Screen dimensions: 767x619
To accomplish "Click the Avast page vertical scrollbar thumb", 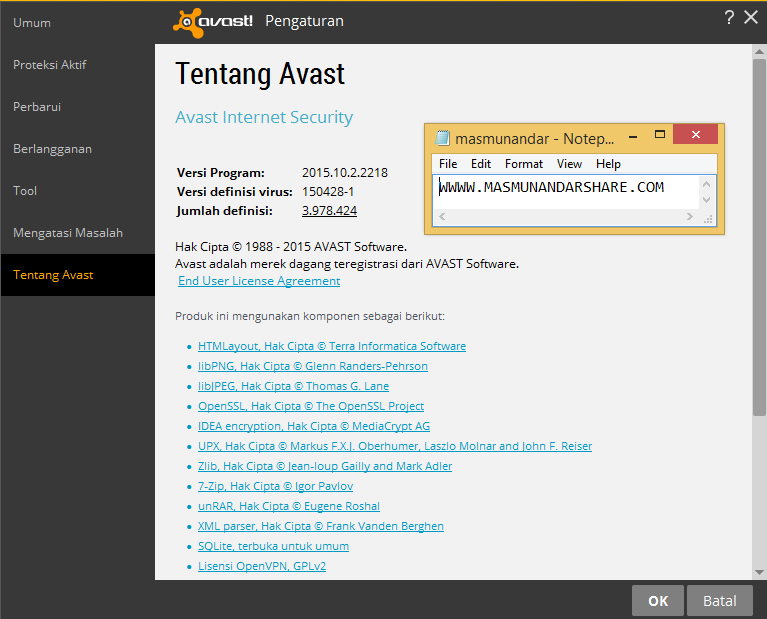I will tap(759, 237).
